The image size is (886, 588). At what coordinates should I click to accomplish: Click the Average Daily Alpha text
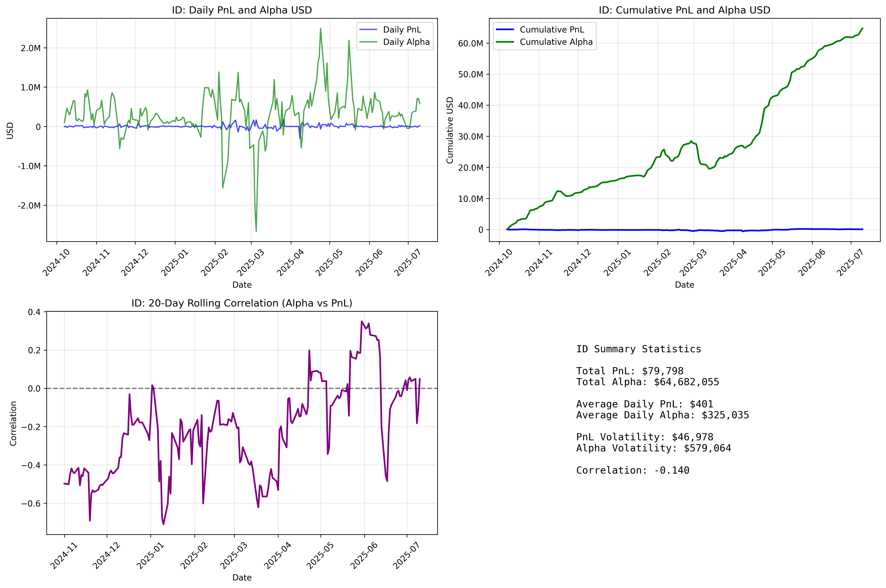[663, 415]
